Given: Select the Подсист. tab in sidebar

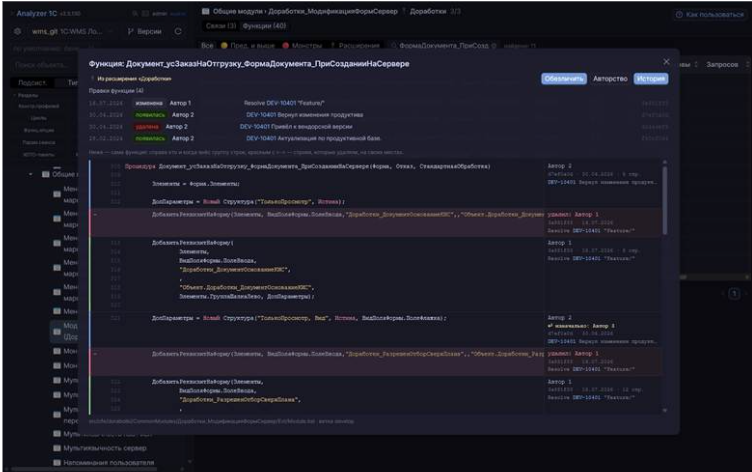Looking at the screenshot, I should coord(32,83).
